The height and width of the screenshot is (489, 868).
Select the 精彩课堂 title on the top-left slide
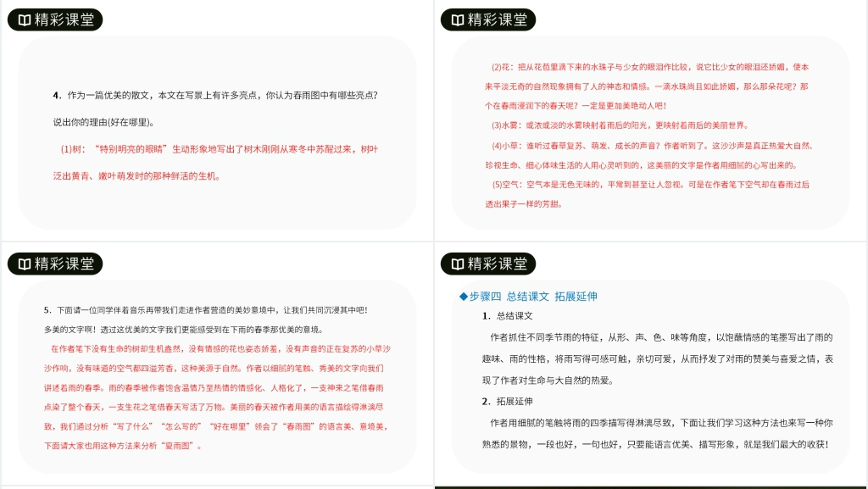click(64, 19)
